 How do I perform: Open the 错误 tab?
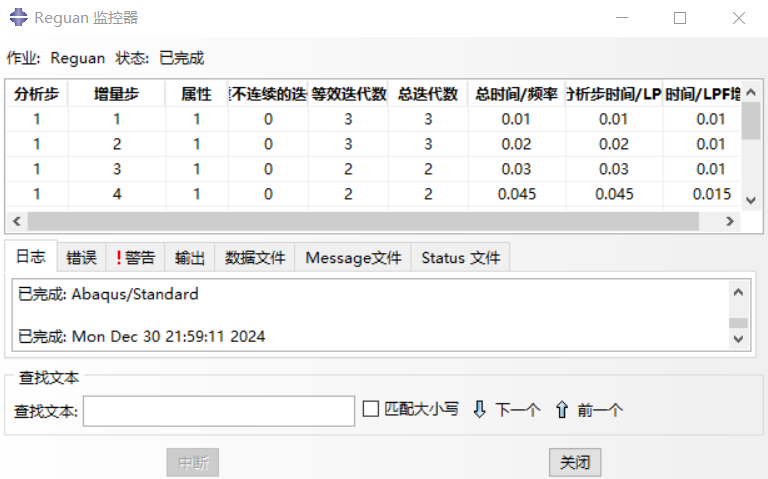click(81, 257)
